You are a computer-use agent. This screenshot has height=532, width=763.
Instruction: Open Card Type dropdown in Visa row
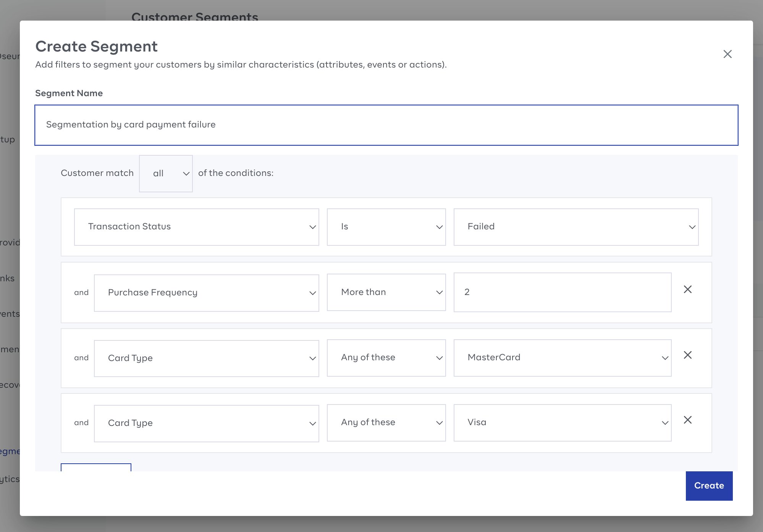click(x=206, y=423)
